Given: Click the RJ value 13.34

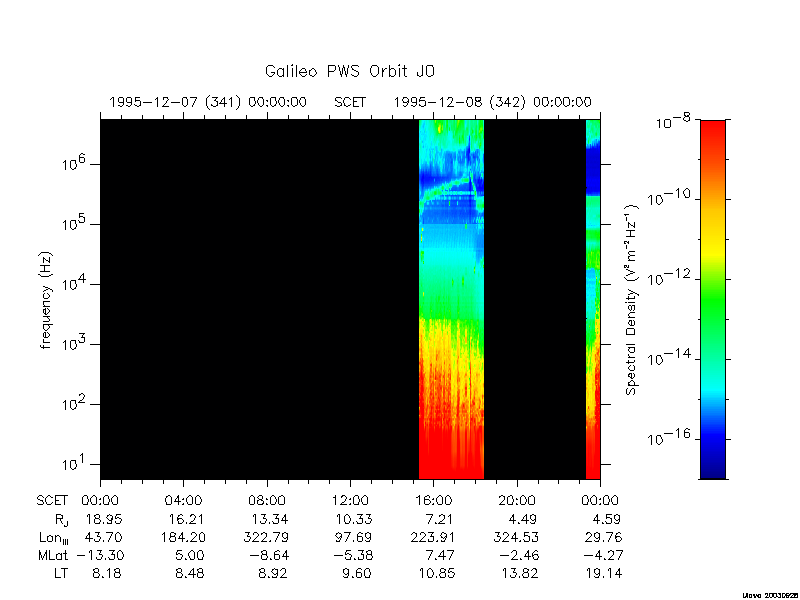Looking at the screenshot, I should click(x=269, y=519).
